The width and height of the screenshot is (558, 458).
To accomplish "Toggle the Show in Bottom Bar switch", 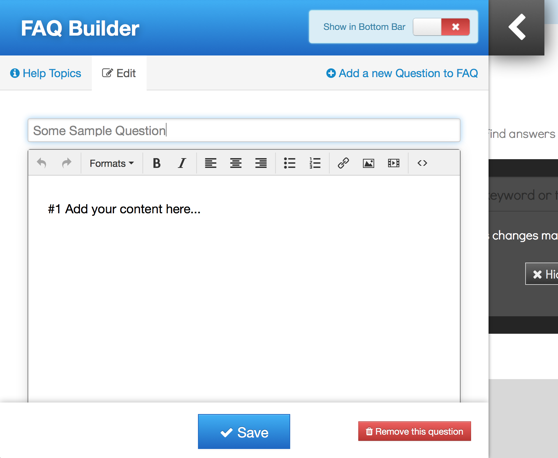I will [x=441, y=27].
